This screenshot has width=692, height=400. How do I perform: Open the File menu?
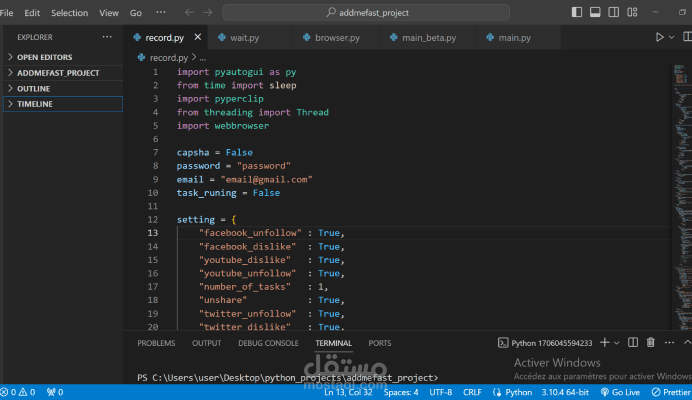click(7, 13)
